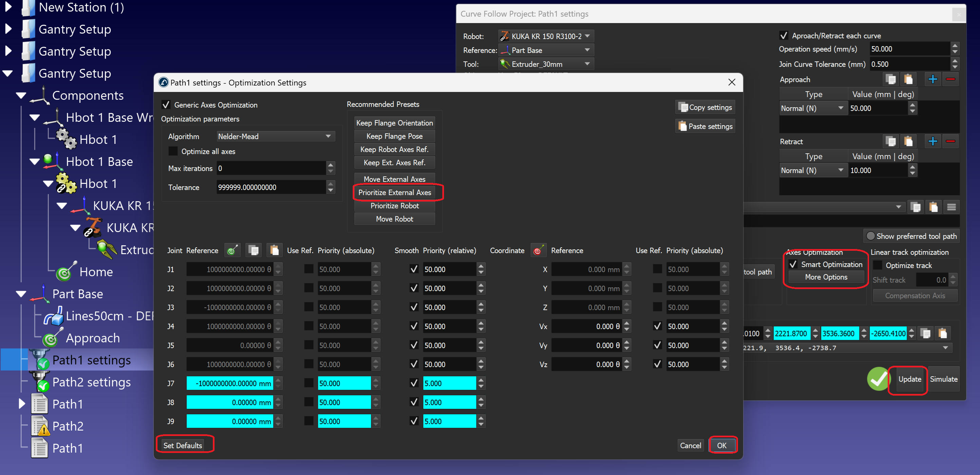Expand the New Station (1) tree node
Viewport: 980px width, 475px height.
point(8,7)
